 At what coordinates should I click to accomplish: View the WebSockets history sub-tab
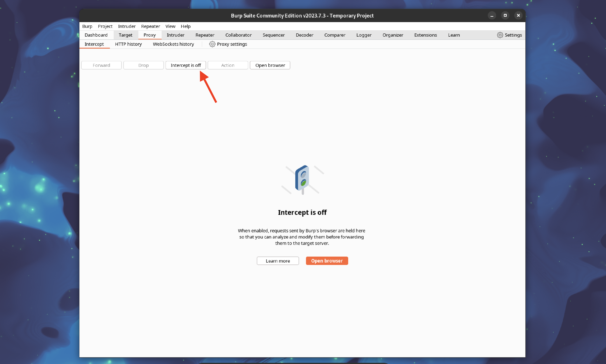coord(173,44)
